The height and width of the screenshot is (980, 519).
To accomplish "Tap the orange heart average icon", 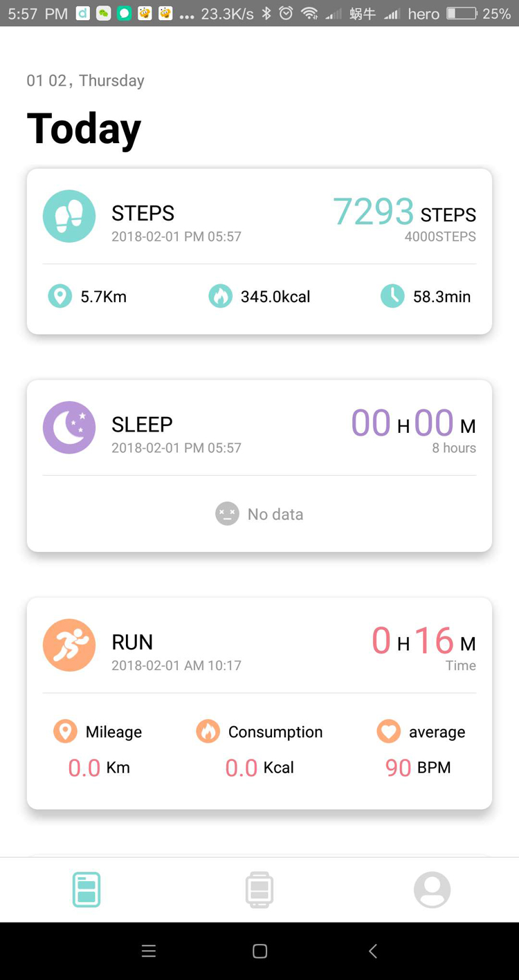I will click(389, 731).
